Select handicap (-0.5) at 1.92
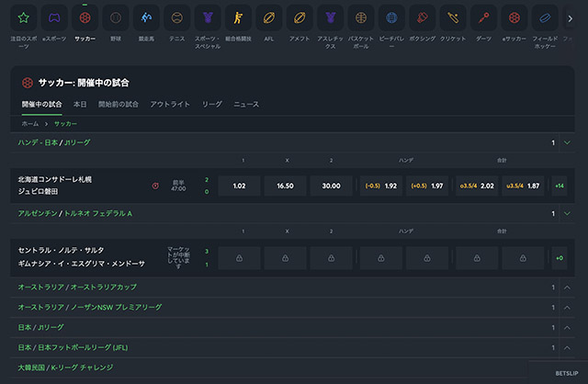The height and width of the screenshot is (384, 588). coord(381,186)
